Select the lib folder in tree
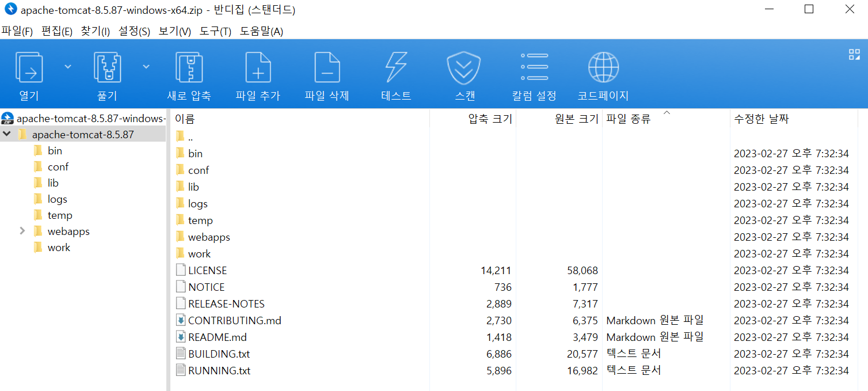This screenshot has width=868, height=391. pos(53,183)
